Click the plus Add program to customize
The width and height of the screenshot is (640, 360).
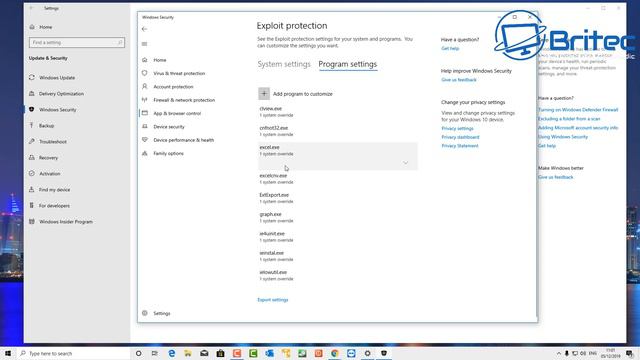[x=264, y=94]
